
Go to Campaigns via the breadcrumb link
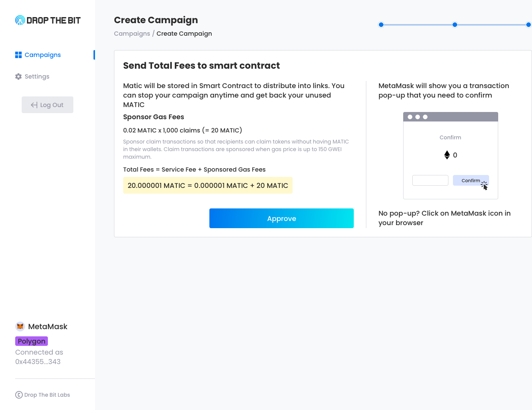(132, 34)
